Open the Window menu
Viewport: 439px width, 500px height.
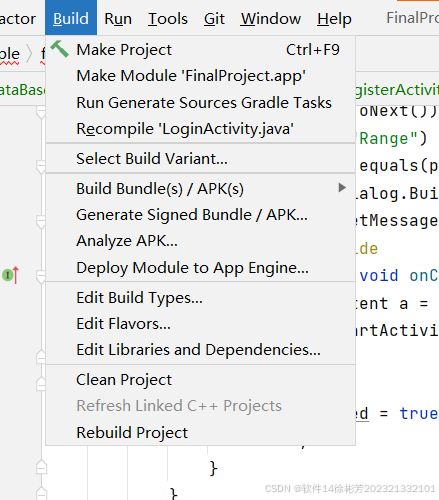(271, 19)
